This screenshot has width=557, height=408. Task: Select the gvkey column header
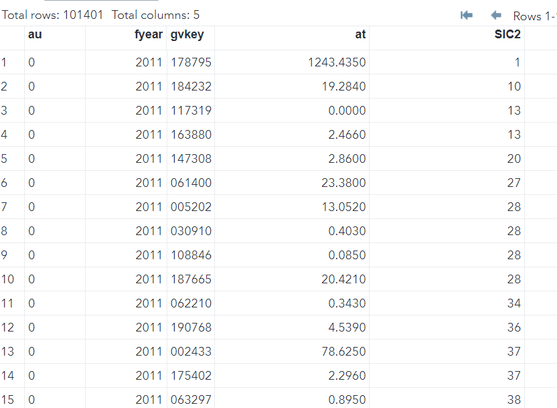187,34
